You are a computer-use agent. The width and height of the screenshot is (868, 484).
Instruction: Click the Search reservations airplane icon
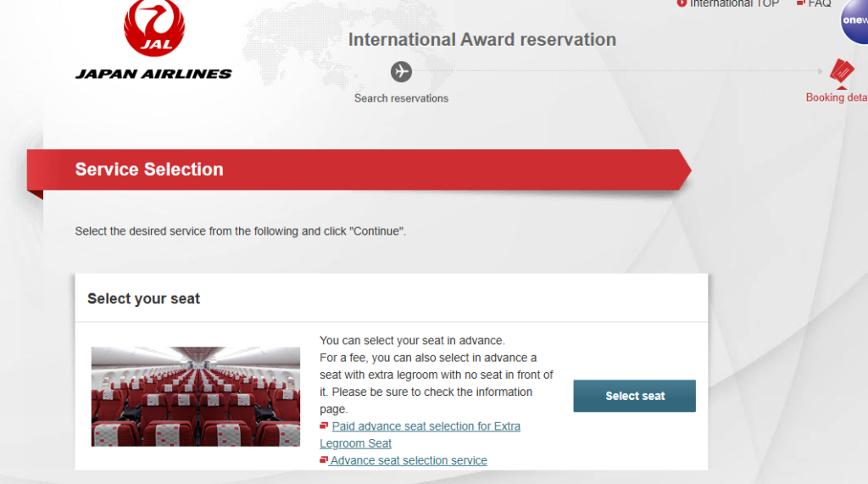401,71
